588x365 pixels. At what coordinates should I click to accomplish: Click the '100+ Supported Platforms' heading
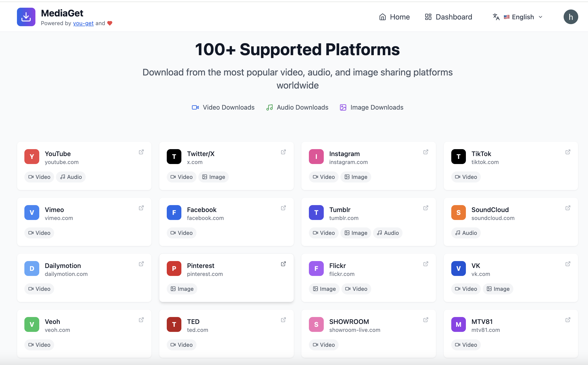[298, 49]
